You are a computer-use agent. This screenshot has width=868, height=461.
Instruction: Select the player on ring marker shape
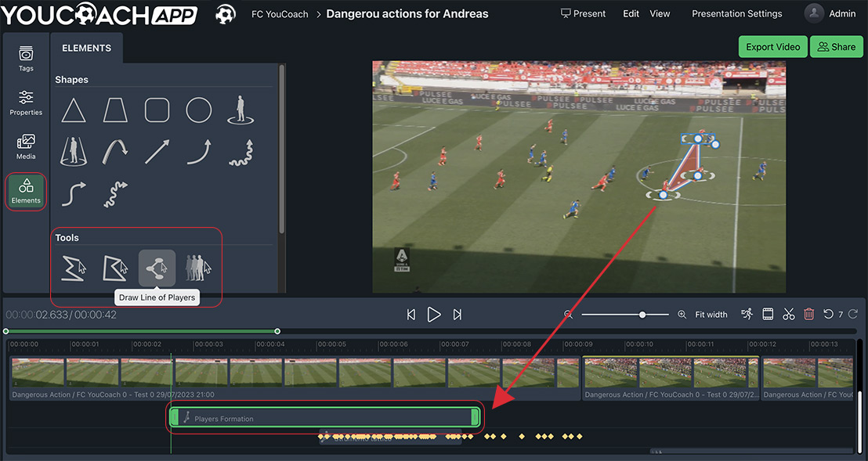tap(241, 110)
